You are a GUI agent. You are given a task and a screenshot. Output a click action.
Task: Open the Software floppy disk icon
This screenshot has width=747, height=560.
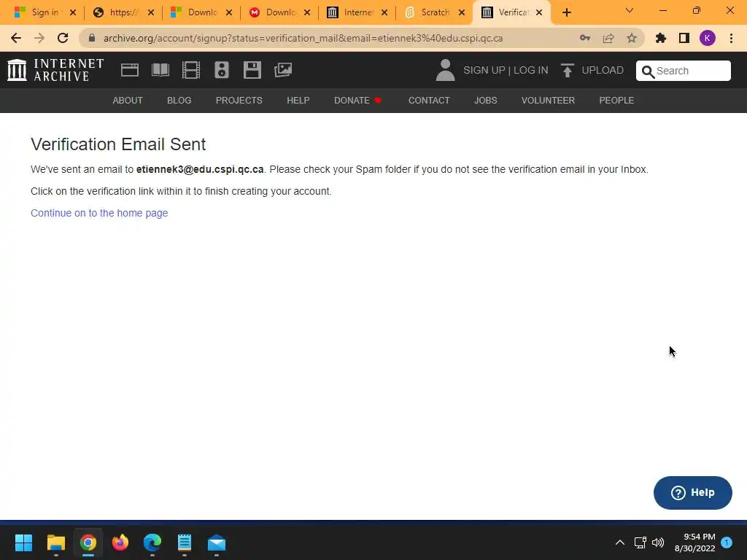tap(252, 70)
